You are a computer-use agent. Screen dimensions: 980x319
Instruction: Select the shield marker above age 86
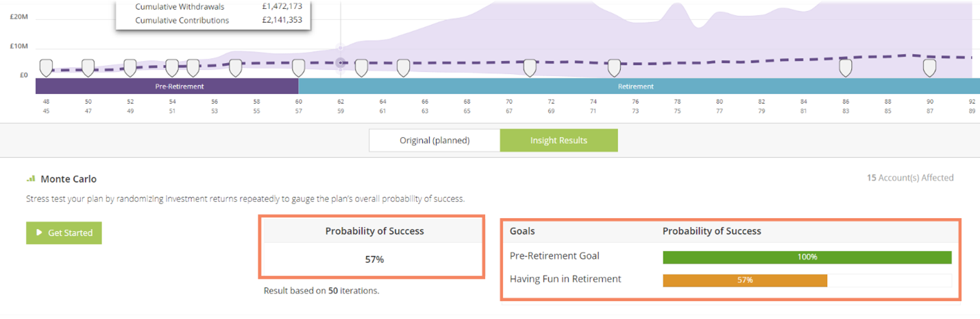[845, 67]
